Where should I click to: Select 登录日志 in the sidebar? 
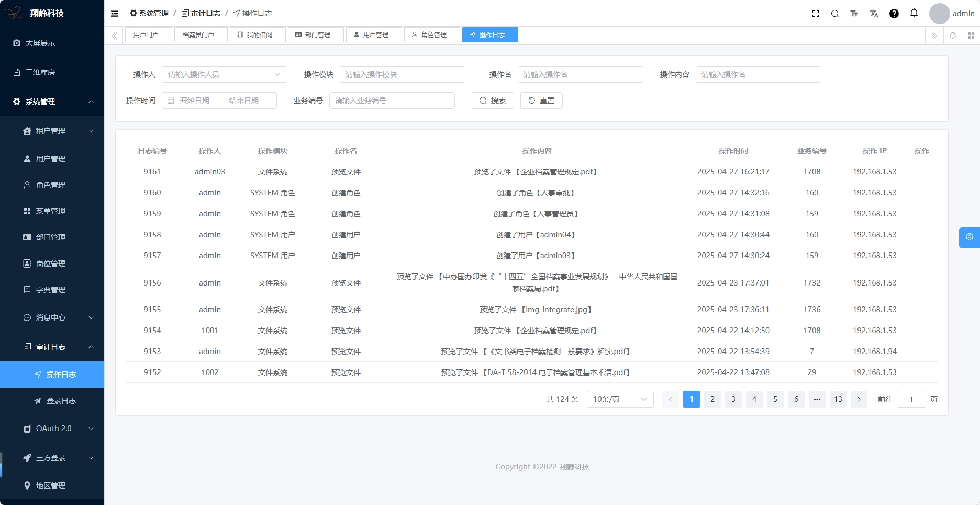[x=61, y=401]
